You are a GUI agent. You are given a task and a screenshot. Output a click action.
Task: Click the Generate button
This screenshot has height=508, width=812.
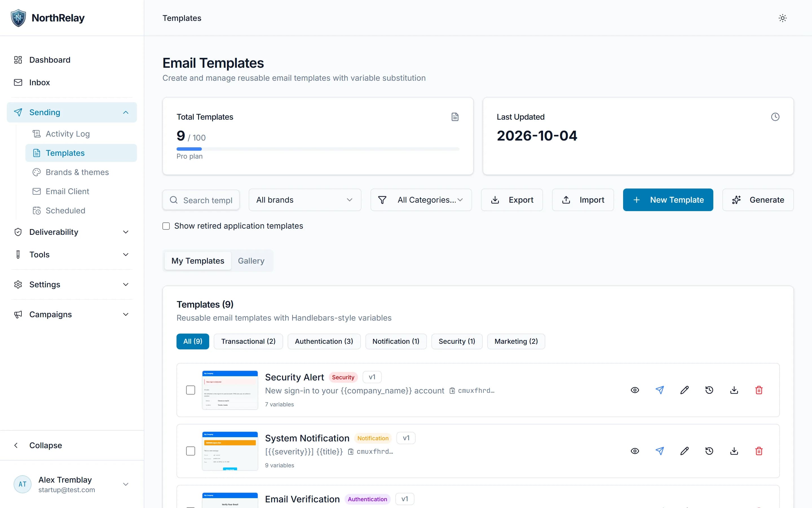pos(758,200)
